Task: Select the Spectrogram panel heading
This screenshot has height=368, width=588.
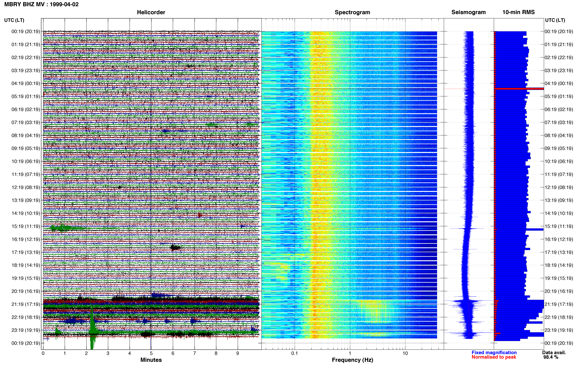Action: [x=352, y=12]
